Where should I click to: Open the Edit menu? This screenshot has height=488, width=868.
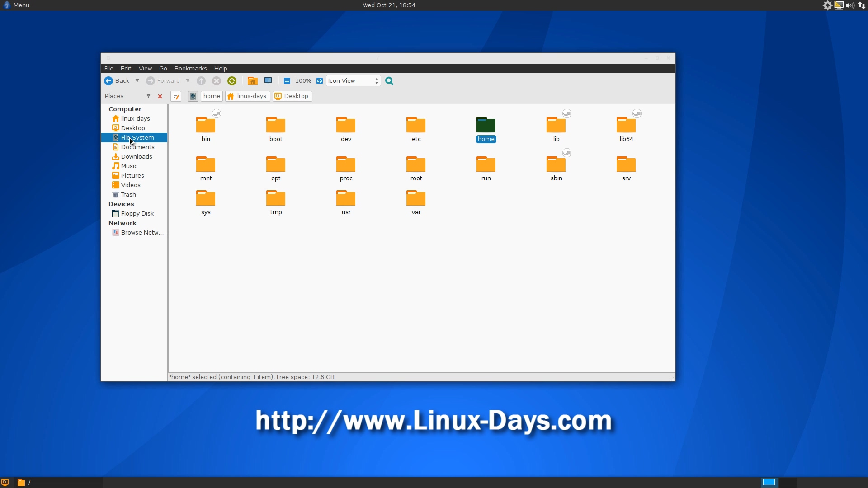tap(126, 69)
